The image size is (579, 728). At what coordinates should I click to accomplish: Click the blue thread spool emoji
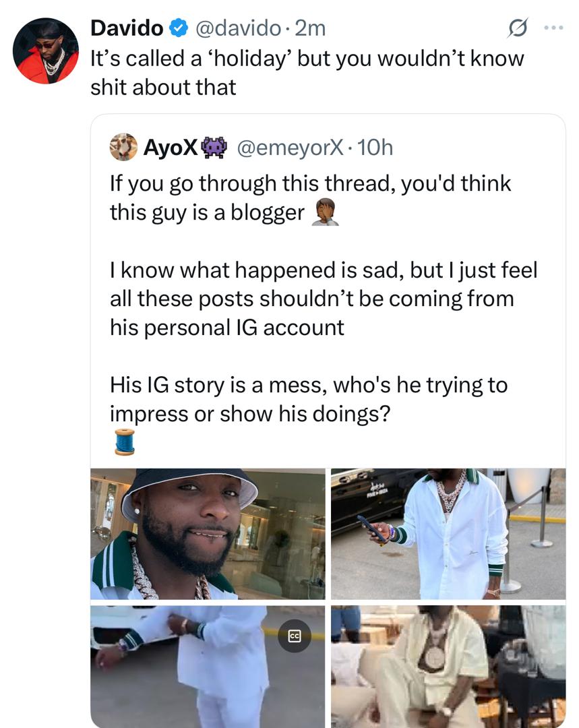(124, 442)
